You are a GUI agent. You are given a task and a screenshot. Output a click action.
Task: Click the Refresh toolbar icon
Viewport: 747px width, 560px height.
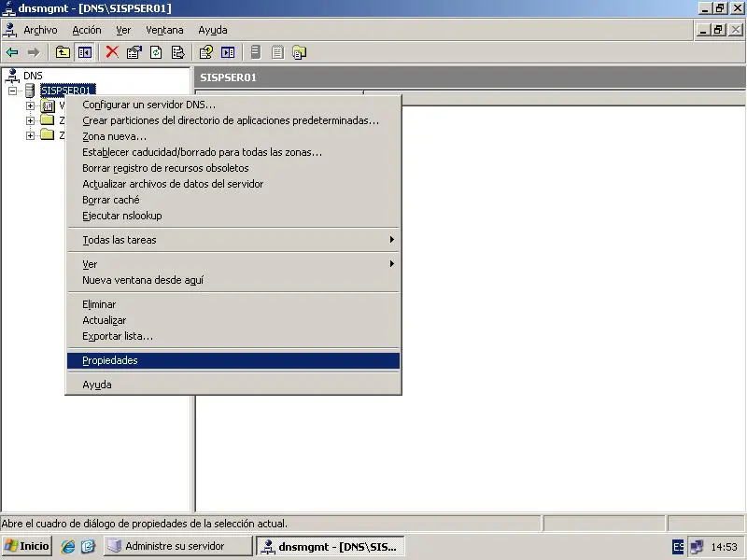pos(156,52)
